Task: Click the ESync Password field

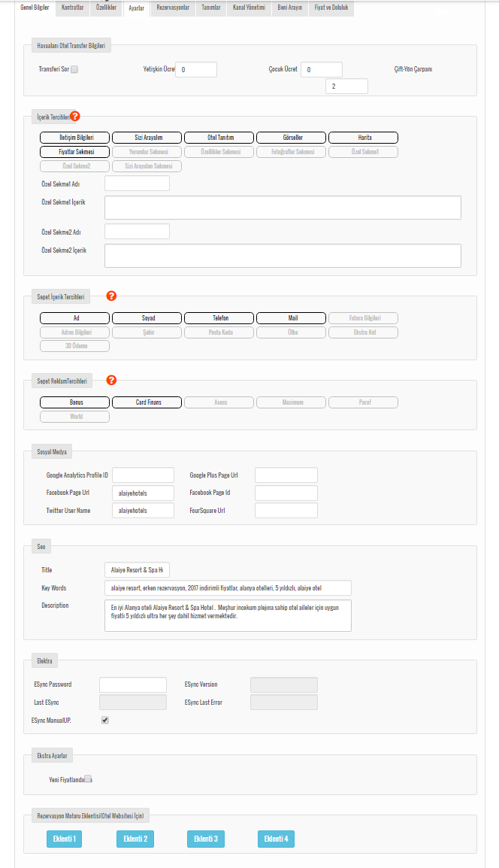Action: [133, 684]
